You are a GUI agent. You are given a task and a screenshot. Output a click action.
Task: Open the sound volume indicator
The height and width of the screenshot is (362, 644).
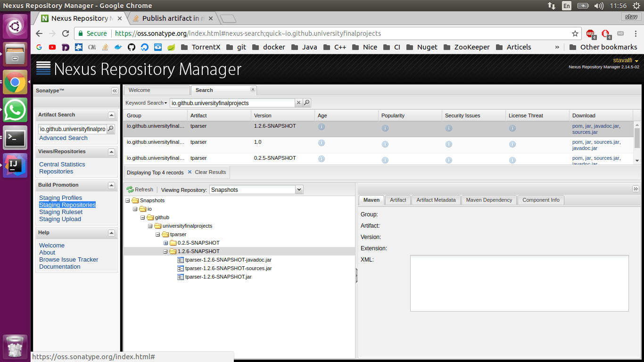coord(599,6)
